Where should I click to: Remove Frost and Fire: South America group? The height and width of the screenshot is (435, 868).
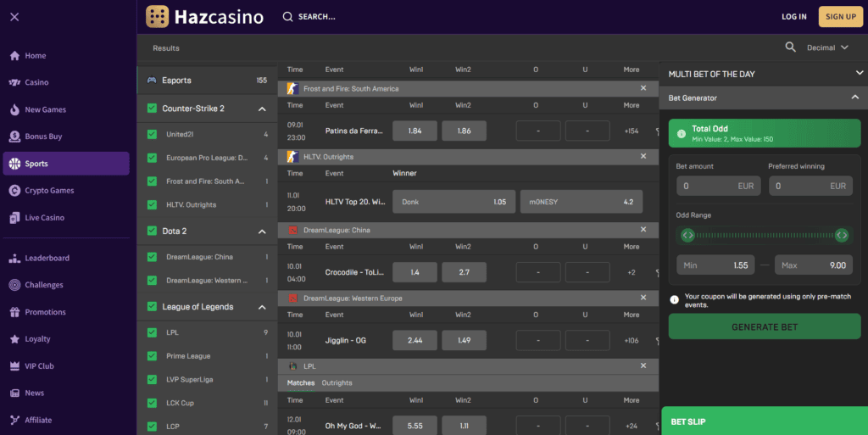tap(643, 88)
